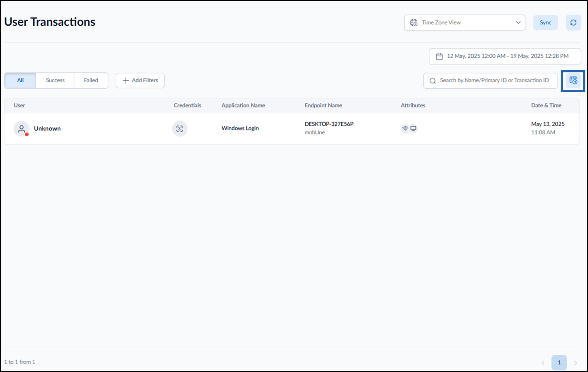Click the Add Filters button

(140, 80)
